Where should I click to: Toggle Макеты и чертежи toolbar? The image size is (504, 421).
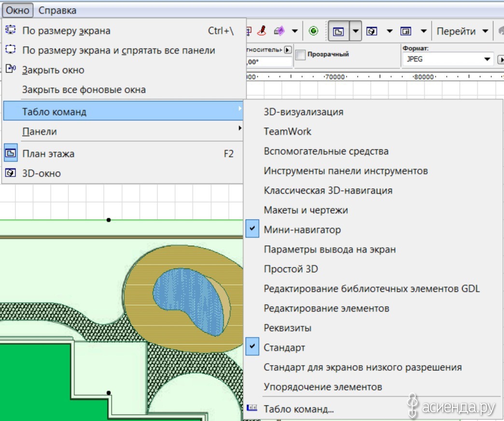click(373, 210)
